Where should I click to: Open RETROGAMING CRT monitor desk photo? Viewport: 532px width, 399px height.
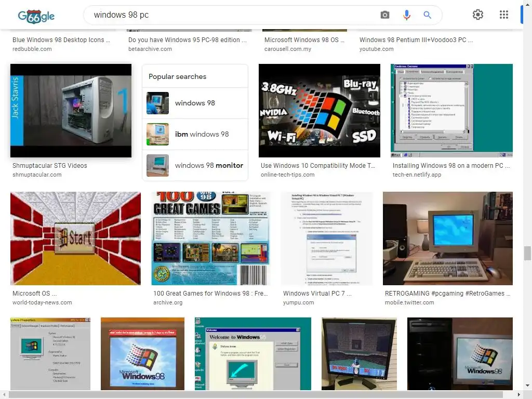tap(448, 238)
